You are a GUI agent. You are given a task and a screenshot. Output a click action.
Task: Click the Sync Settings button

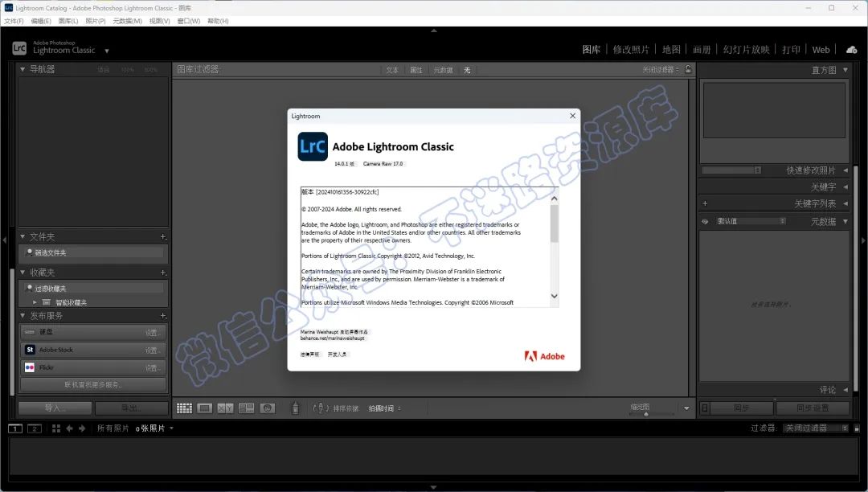tap(813, 408)
